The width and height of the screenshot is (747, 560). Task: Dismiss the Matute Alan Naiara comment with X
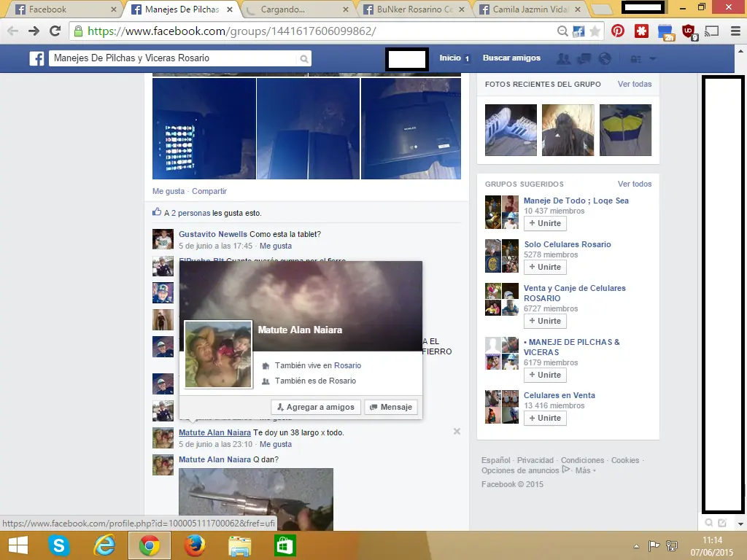click(457, 431)
